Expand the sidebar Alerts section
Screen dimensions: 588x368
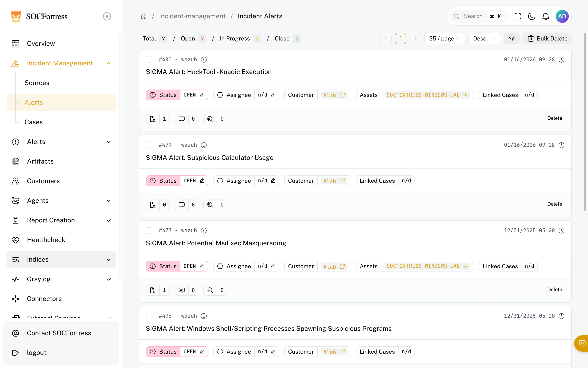pyautogui.click(x=61, y=142)
